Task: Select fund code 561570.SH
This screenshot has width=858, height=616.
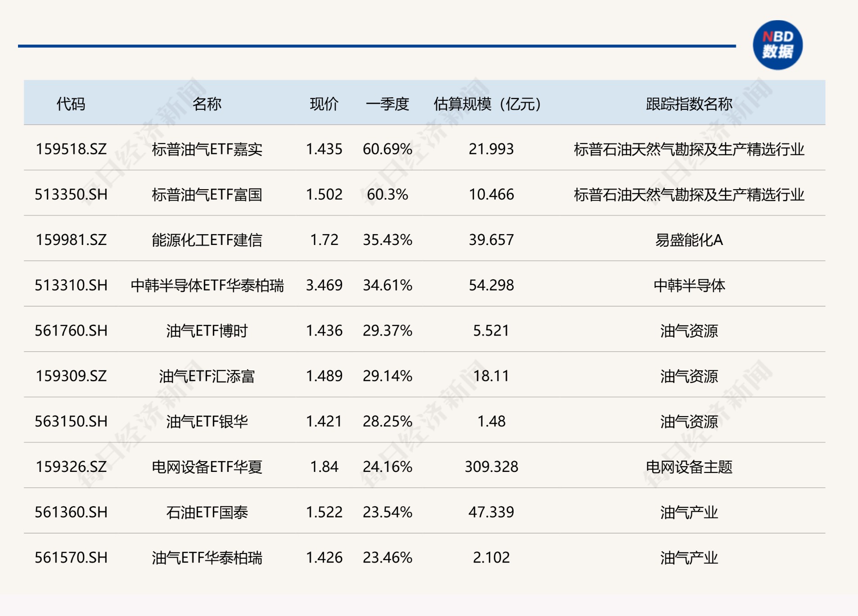Action: point(71,558)
